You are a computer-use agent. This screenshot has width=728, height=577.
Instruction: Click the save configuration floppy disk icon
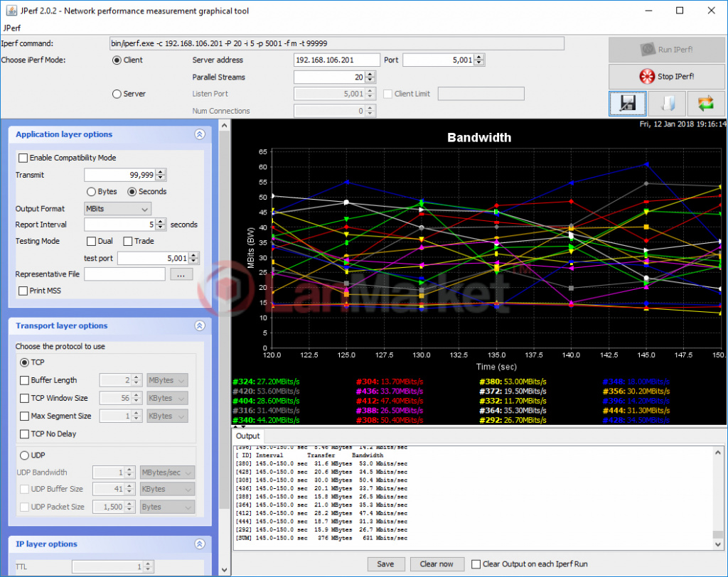627,104
